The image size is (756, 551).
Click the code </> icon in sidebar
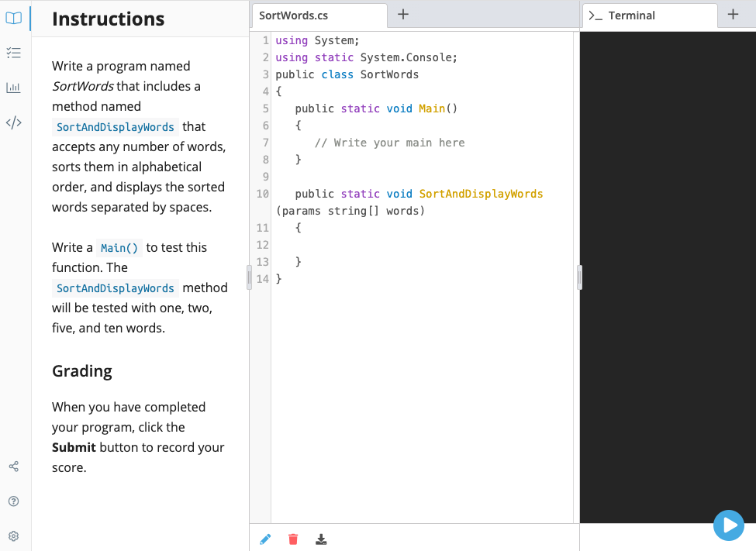(x=13, y=122)
